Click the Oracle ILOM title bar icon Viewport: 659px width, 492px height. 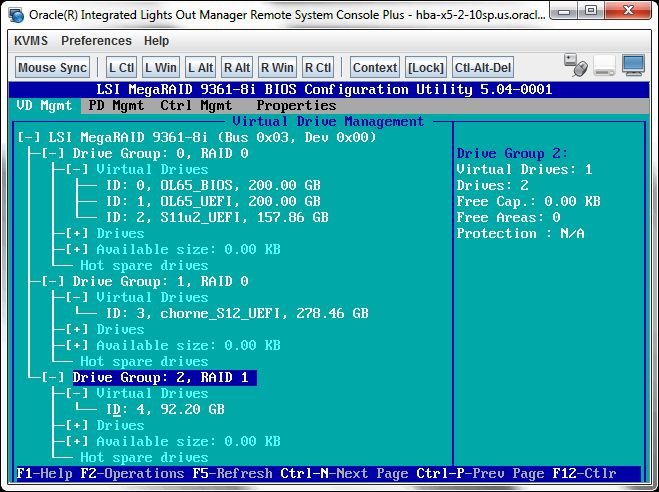[x=16, y=14]
